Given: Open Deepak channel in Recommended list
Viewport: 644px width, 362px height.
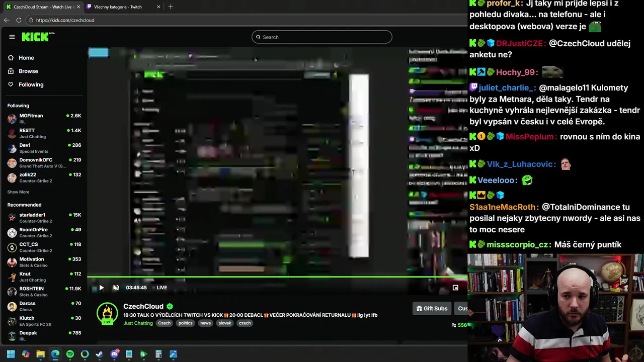Looking at the screenshot, I should click(44, 335).
